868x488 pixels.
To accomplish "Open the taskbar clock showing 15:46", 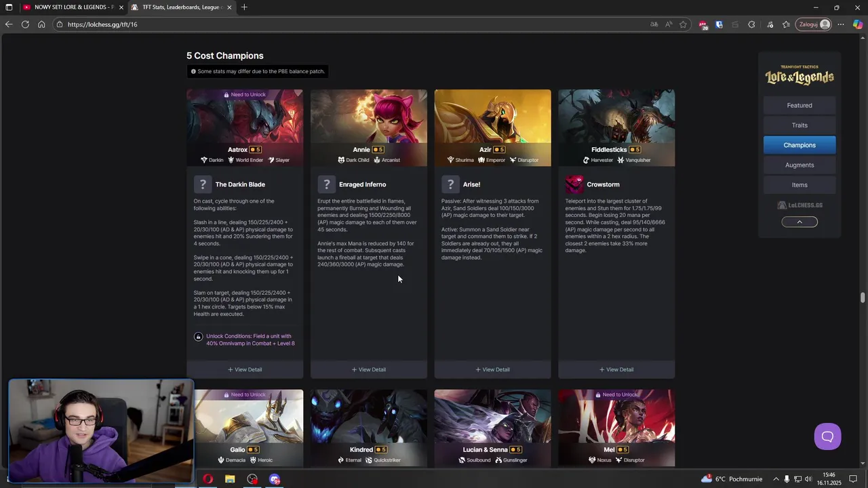I will coord(831,479).
